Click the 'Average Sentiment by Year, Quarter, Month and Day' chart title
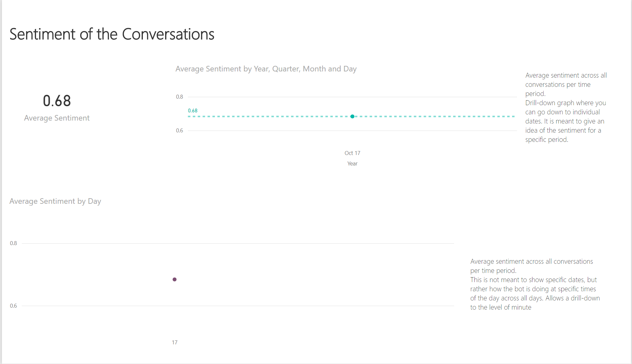Viewport: 632px width, 364px height. (266, 69)
